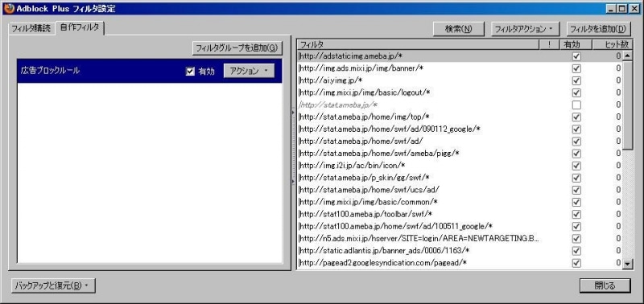
Task: Toggle checkbox for ai.yimg.jp filter
Action: pyautogui.click(x=576, y=80)
